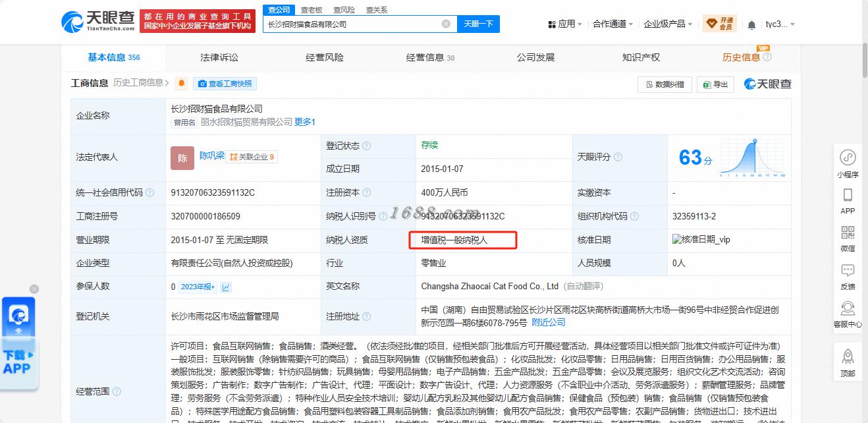Select the English name Changsha Zhaocai Cat Food
Screen dimensions: 868x423
point(490,287)
